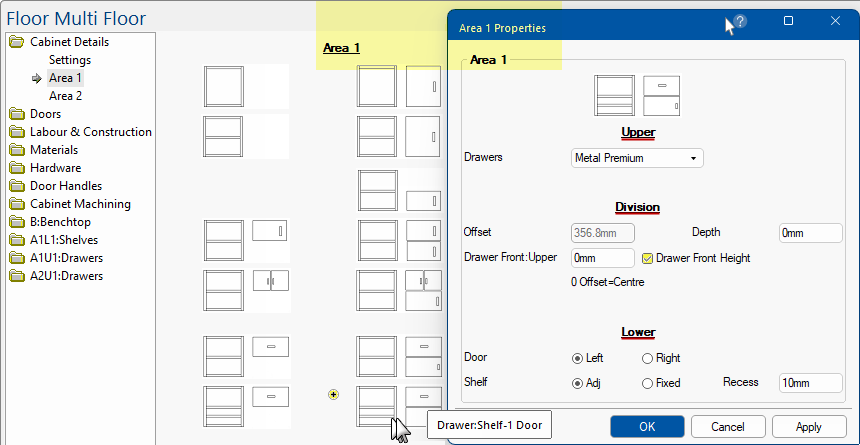Choose the single-shelf carcass with full-height door layout
Image resolution: width=860 pixels, height=445 pixels.
point(399,136)
